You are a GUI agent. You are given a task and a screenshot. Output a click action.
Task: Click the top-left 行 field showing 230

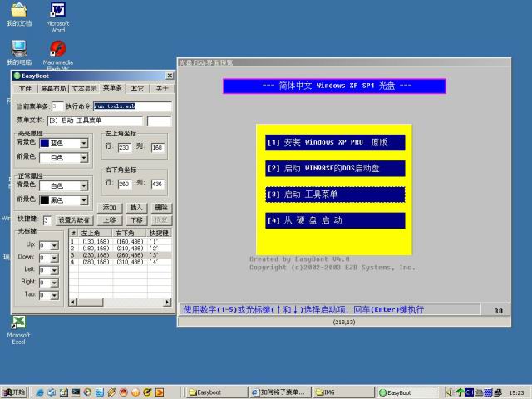(x=125, y=148)
